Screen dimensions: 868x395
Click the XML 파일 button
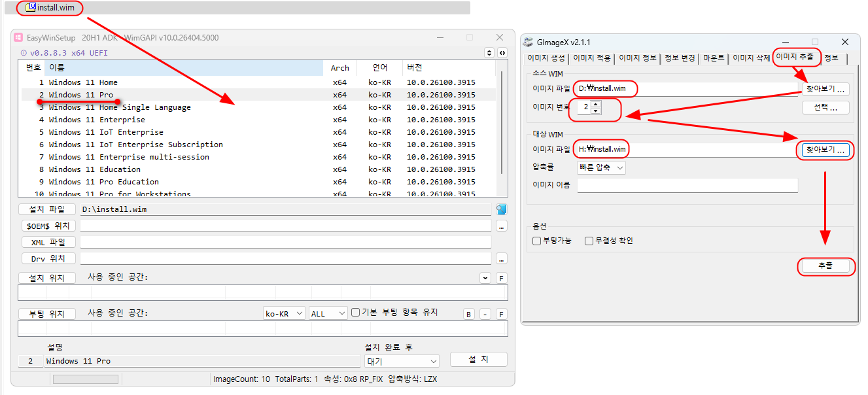47,242
